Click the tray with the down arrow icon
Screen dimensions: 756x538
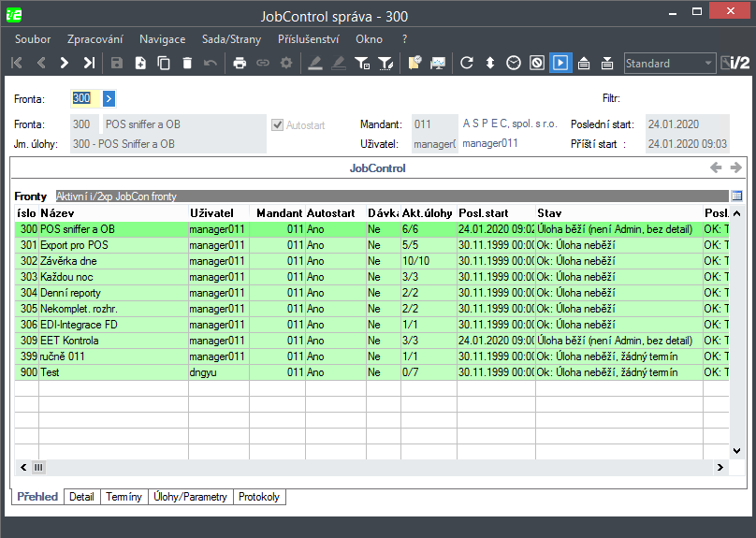pos(607,63)
